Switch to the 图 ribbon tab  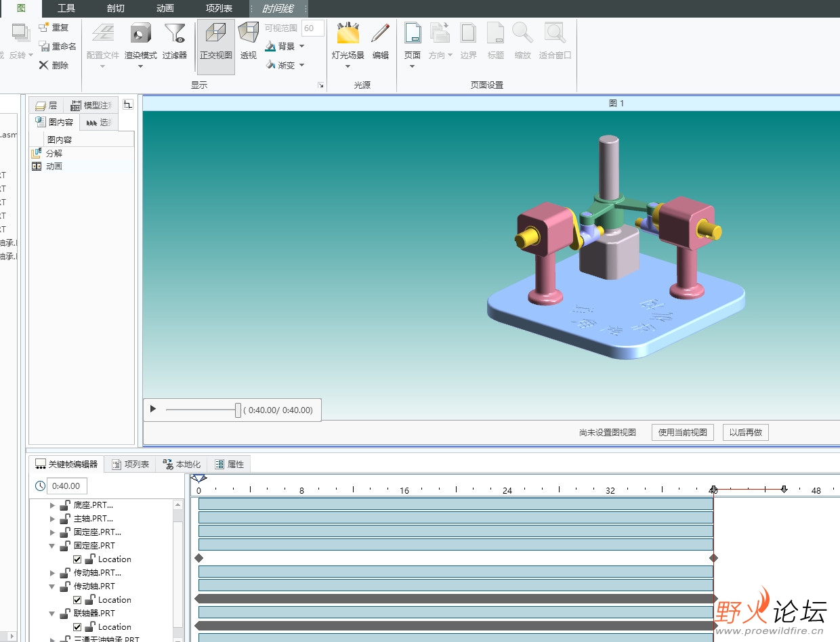click(21, 8)
